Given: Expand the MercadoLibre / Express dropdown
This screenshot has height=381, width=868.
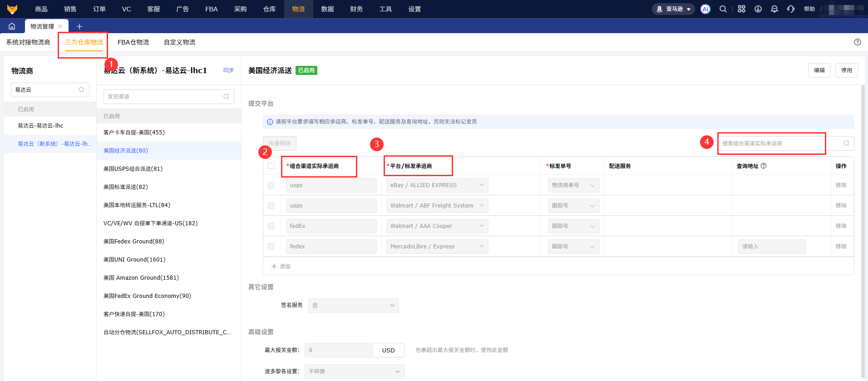Looking at the screenshot, I should pos(437,247).
